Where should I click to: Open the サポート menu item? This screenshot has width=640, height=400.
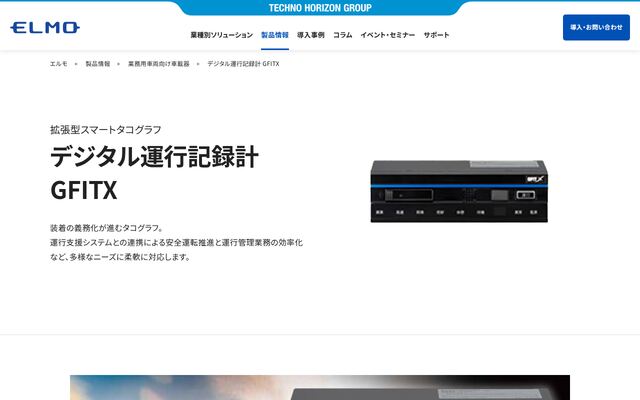point(436,35)
